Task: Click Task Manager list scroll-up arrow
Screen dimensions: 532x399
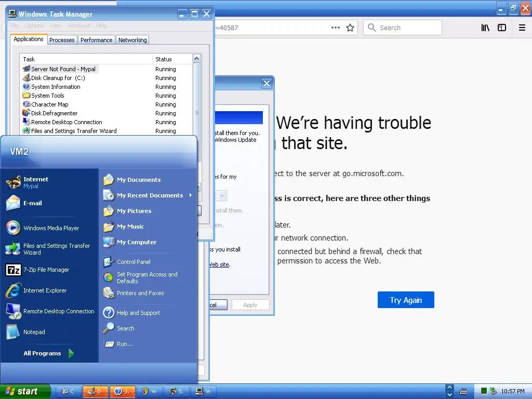Action: 197,59
